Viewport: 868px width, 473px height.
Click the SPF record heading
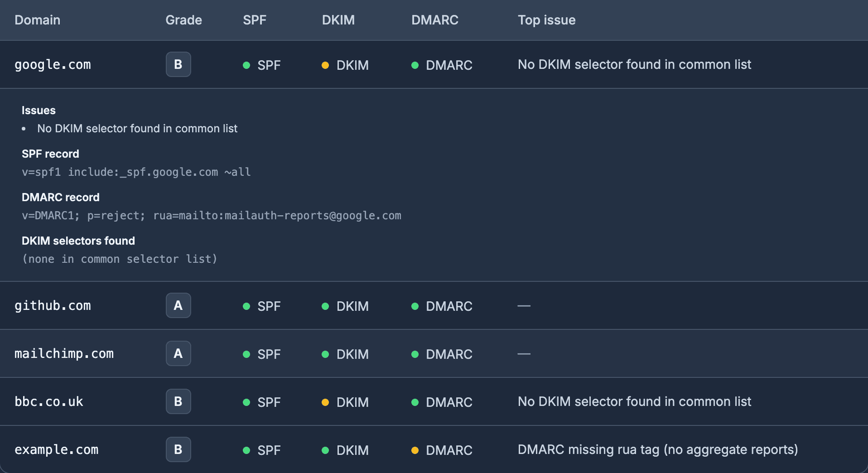pyautogui.click(x=50, y=154)
